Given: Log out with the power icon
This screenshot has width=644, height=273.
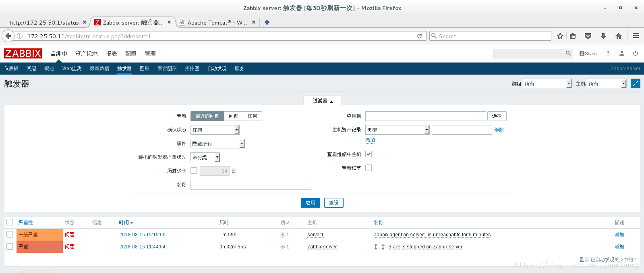Looking at the screenshot, I should 636,53.
